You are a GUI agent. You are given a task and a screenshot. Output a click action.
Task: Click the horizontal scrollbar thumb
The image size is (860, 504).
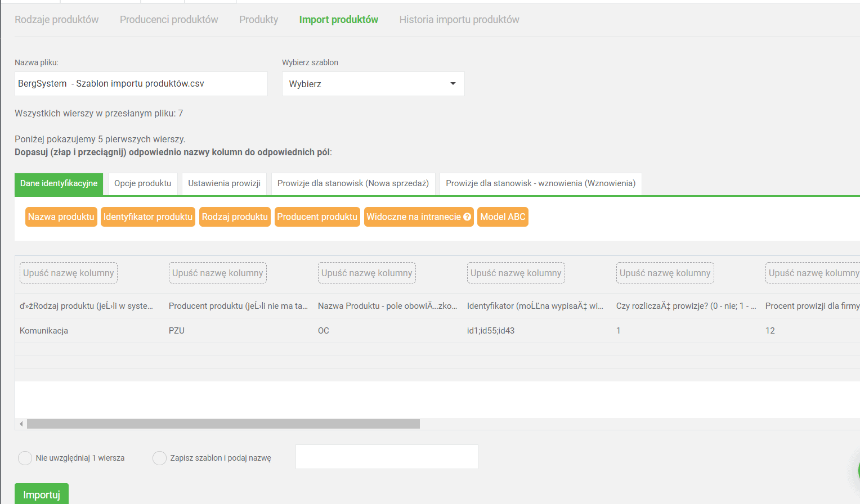223,424
